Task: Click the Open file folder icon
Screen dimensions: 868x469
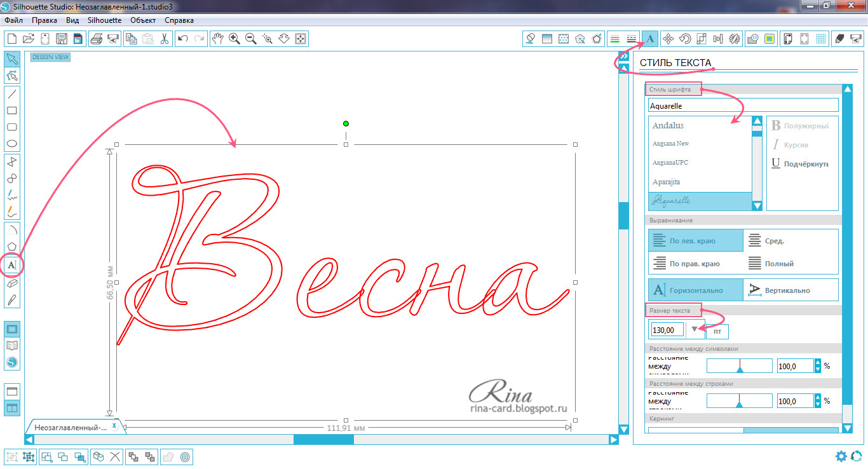Action: 29,39
